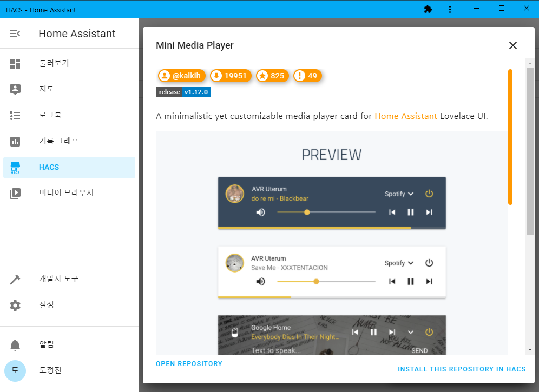Expand the Google Home card chevron
539x392 pixels.
click(x=410, y=332)
